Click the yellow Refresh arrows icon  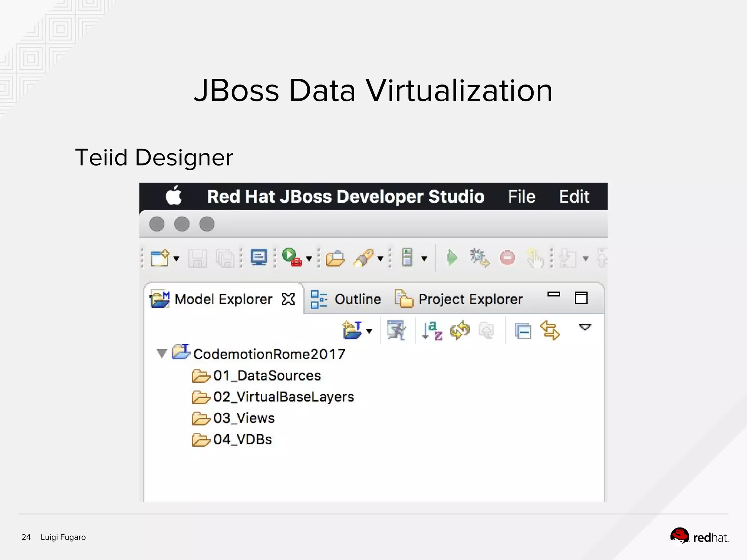tap(460, 330)
